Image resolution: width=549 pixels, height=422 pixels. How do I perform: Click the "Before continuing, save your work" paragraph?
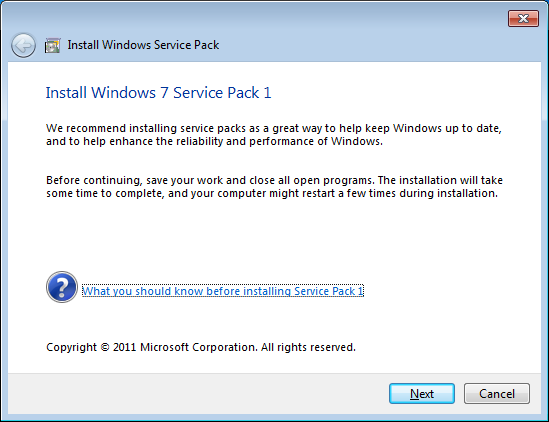[274, 187]
